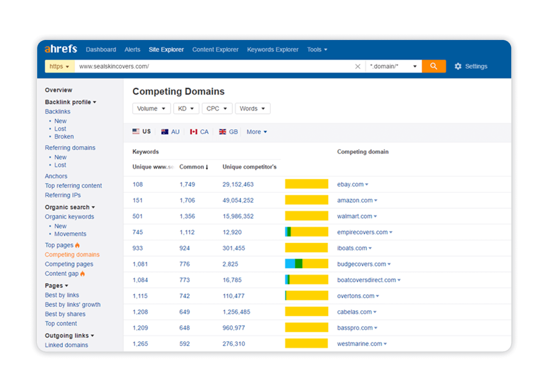Open the Volume filter dropdown
This screenshot has height=392, width=549.
(151, 108)
